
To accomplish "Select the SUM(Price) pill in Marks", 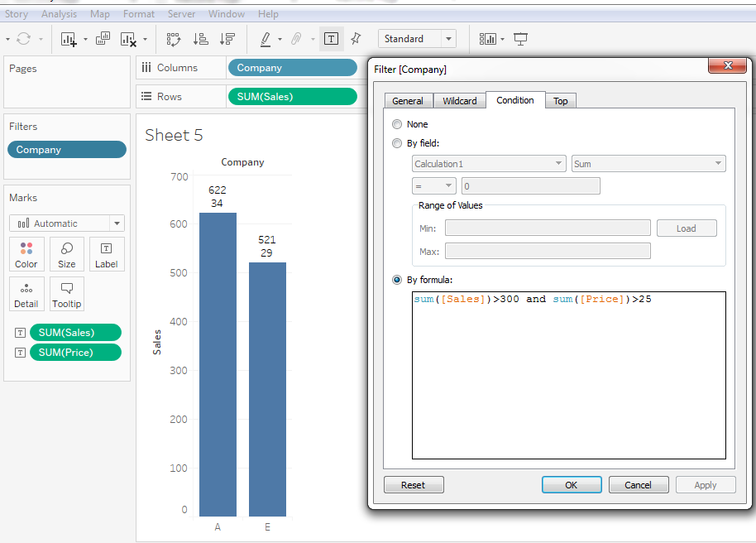I will click(x=76, y=353).
